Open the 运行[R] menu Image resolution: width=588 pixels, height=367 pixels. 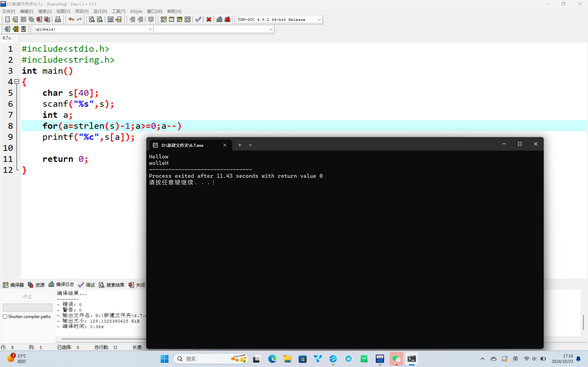(x=100, y=11)
